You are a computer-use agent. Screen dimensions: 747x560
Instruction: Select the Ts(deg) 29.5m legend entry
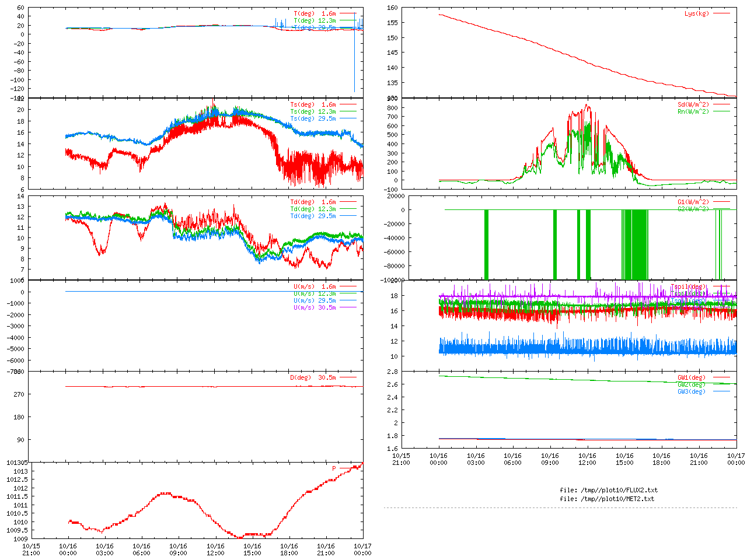(x=313, y=118)
